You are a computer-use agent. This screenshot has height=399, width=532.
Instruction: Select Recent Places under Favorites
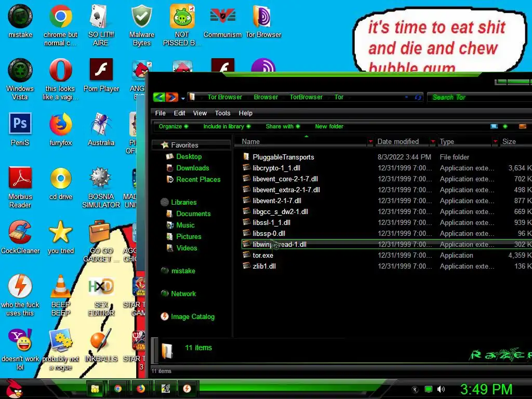click(198, 179)
